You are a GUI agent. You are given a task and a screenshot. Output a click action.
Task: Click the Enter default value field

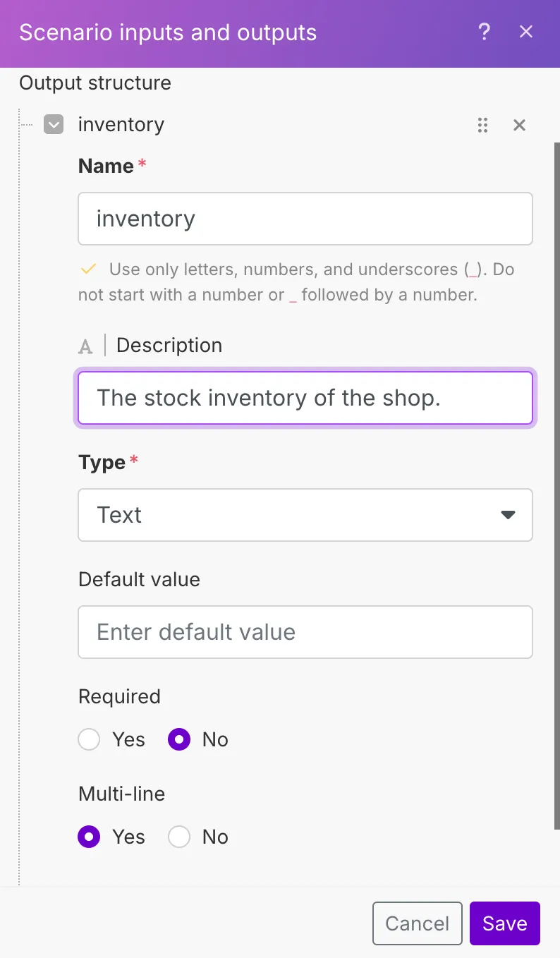tap(305, 632)
